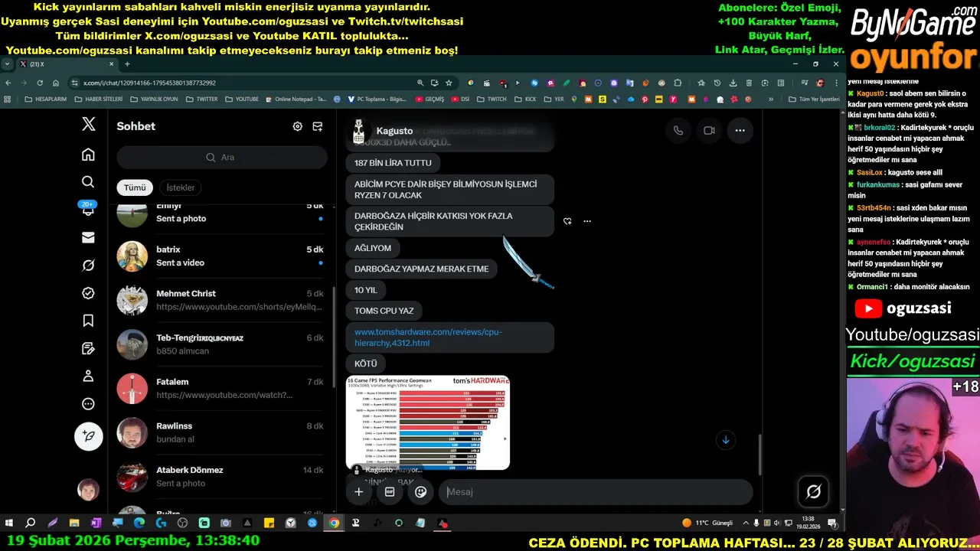Open TWITCH bookmark folder
This screenshot has height=551, width=980.
(x=492, y=99)
